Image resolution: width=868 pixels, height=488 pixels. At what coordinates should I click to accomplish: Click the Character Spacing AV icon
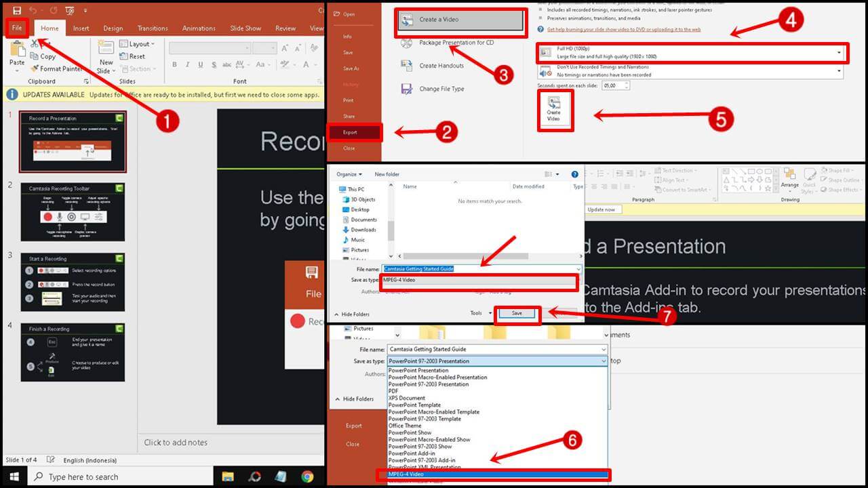tap(242, 65)
